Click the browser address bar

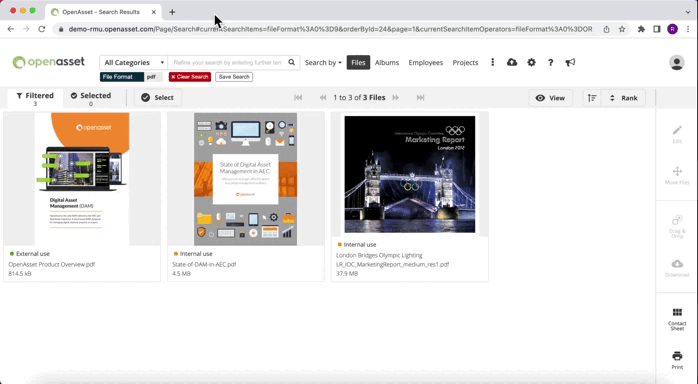[x=330, y=29]
